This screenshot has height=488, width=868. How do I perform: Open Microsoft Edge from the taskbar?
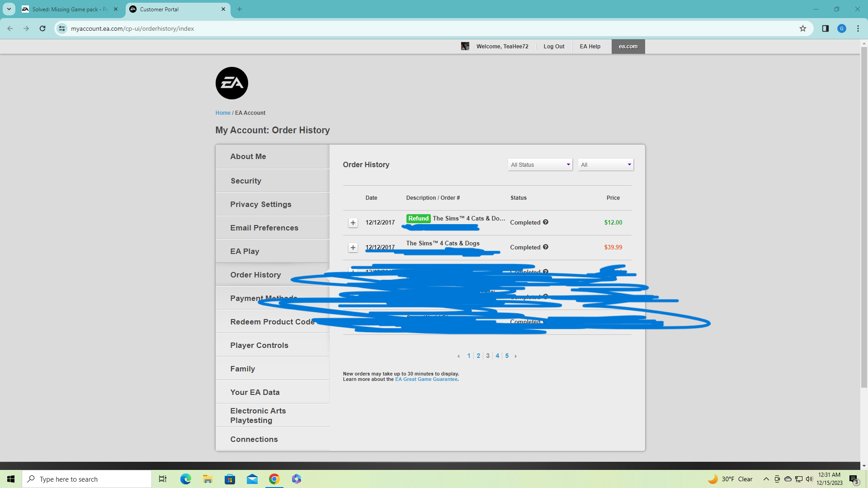coord(185,479)
